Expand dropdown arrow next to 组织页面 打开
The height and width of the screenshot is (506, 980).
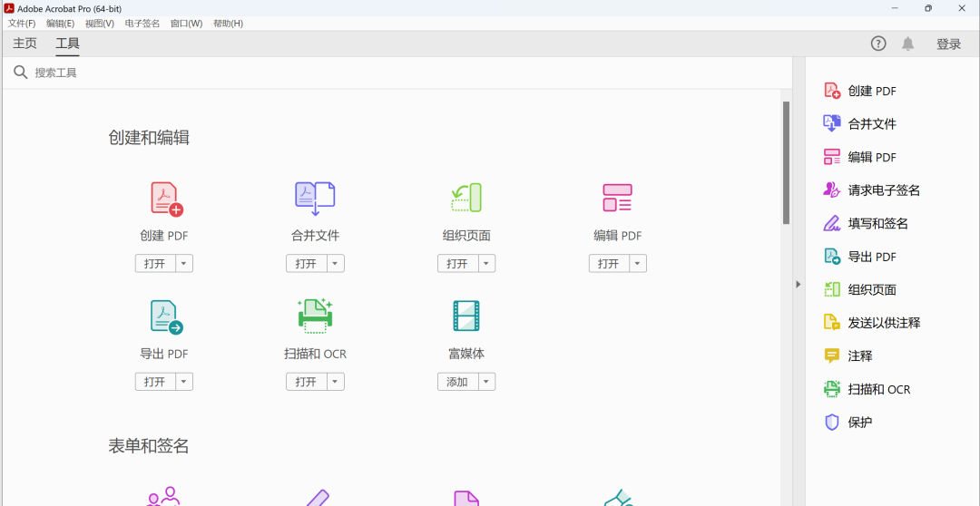click(486, 264)
